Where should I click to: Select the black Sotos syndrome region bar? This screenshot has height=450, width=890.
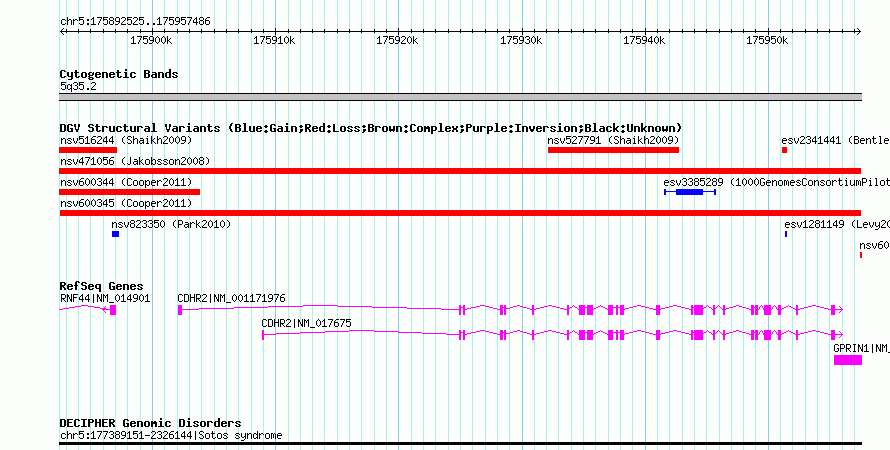point(460,443)
